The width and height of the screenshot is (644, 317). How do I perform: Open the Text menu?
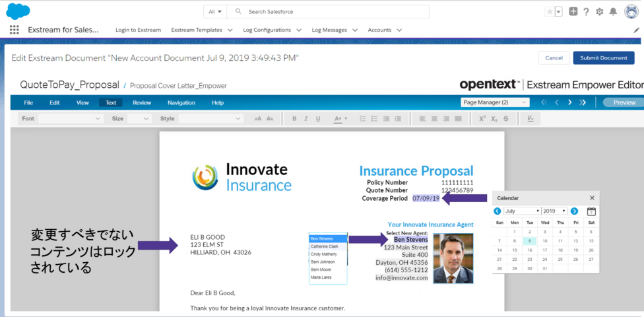click(111, 103)
